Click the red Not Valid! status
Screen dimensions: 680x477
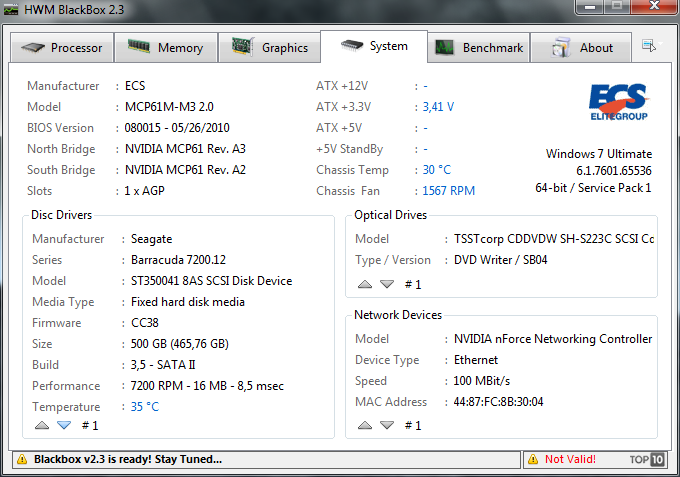(570, 459)
